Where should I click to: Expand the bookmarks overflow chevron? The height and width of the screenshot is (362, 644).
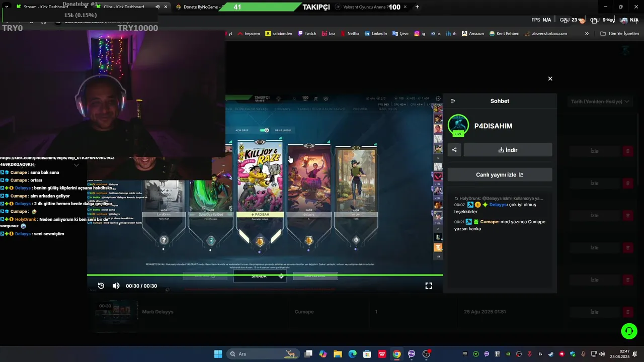click(587, 34)
